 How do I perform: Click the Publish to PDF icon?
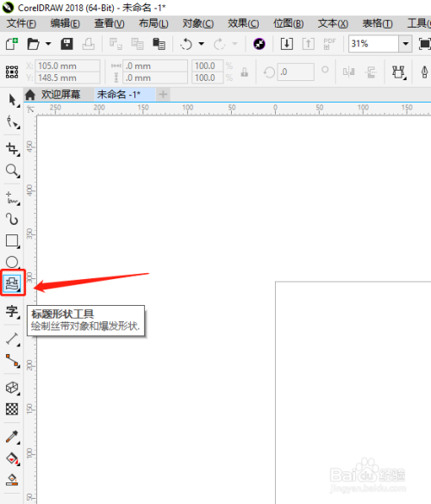pos(329,44)
